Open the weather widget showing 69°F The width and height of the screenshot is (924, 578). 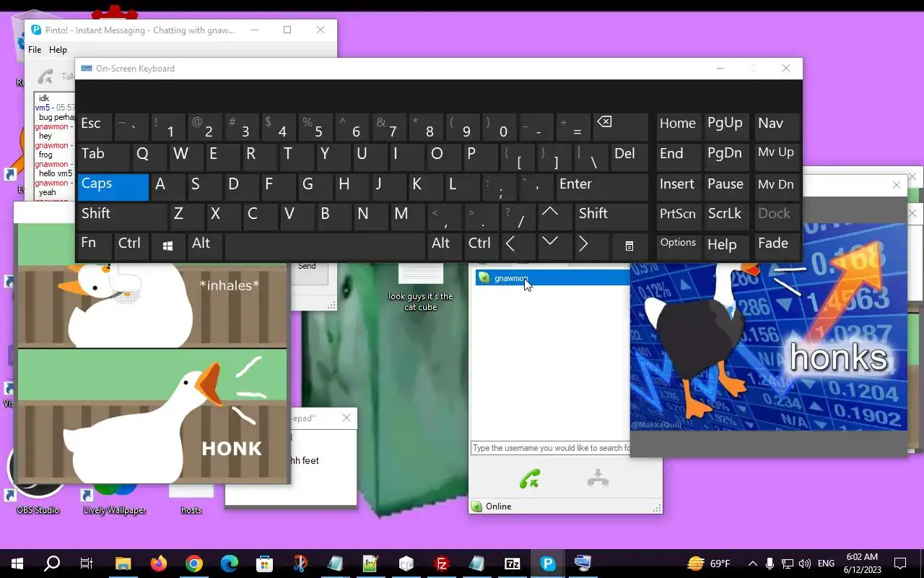coord(708,564)
